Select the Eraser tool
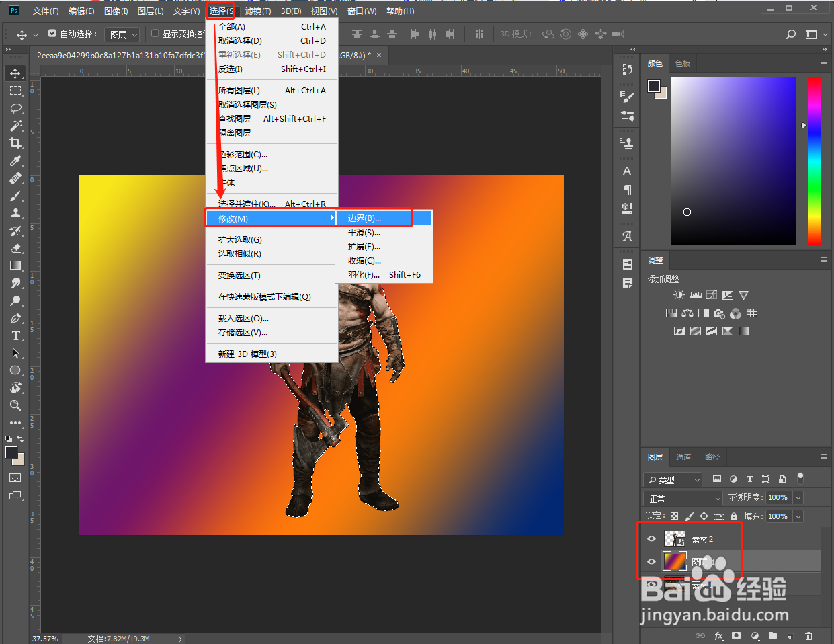The height and width of the screenshot is (644, 834). (x=15, y=248)
